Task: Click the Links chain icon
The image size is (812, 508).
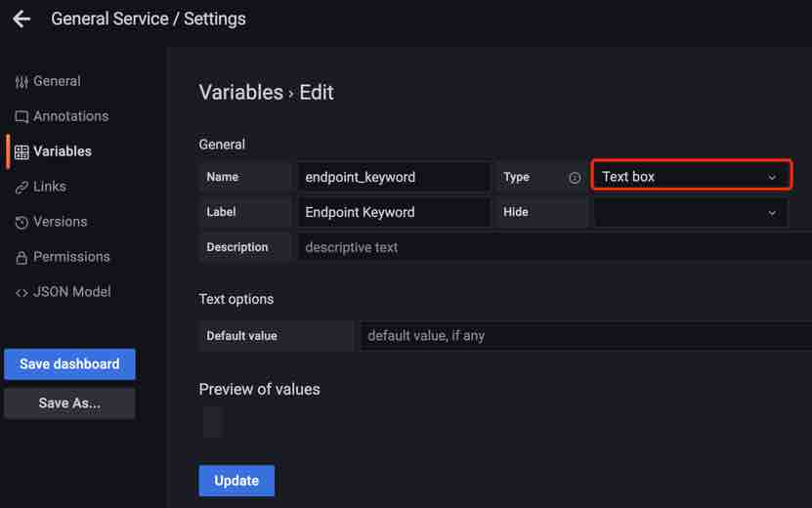Action: tap(21, 188)
